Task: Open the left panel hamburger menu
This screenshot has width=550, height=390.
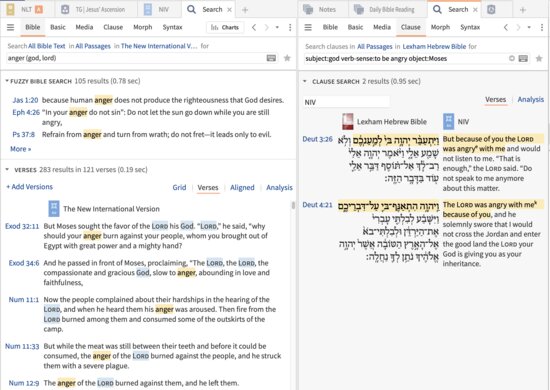Action: coord(11,27)
